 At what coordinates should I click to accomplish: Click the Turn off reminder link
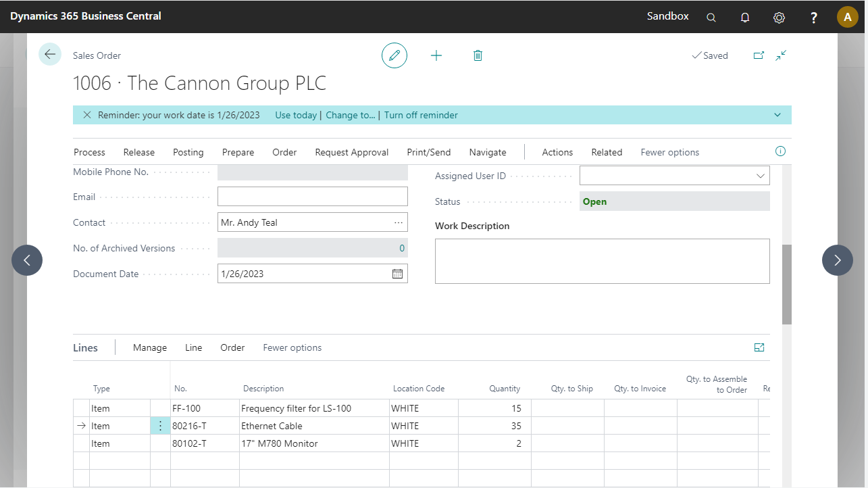point(421,115)
